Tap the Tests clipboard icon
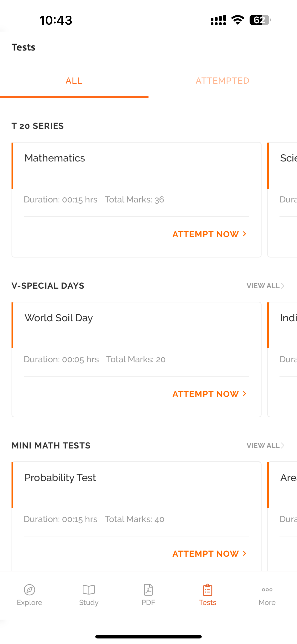Screen dimensions: 297x644 pos(207,590)
